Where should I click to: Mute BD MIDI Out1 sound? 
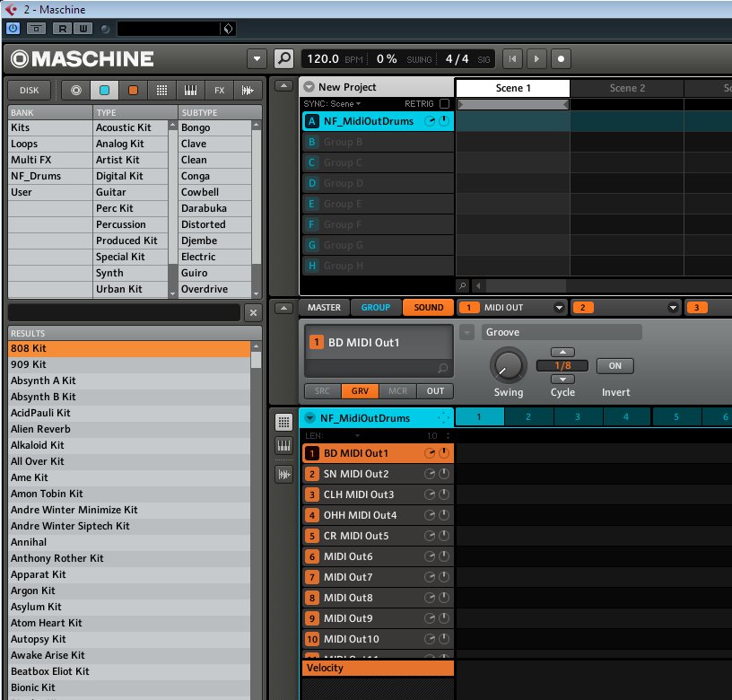click(444, 453)
